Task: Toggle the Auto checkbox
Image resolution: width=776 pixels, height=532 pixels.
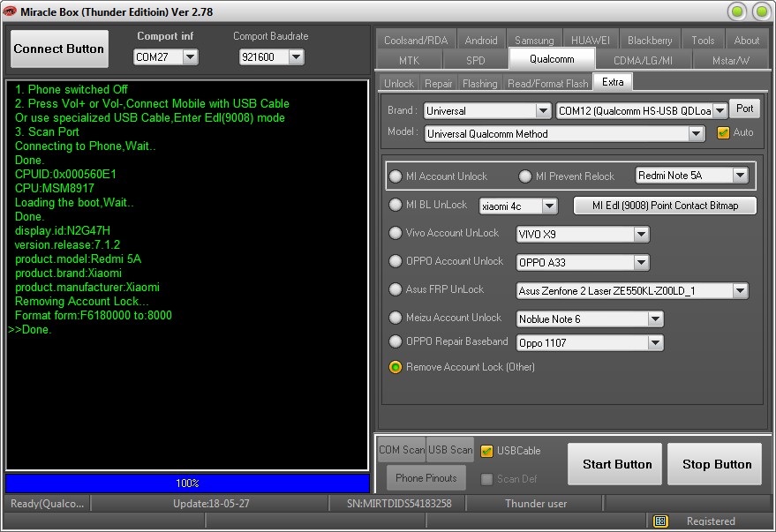Action: tap(723, 132)
